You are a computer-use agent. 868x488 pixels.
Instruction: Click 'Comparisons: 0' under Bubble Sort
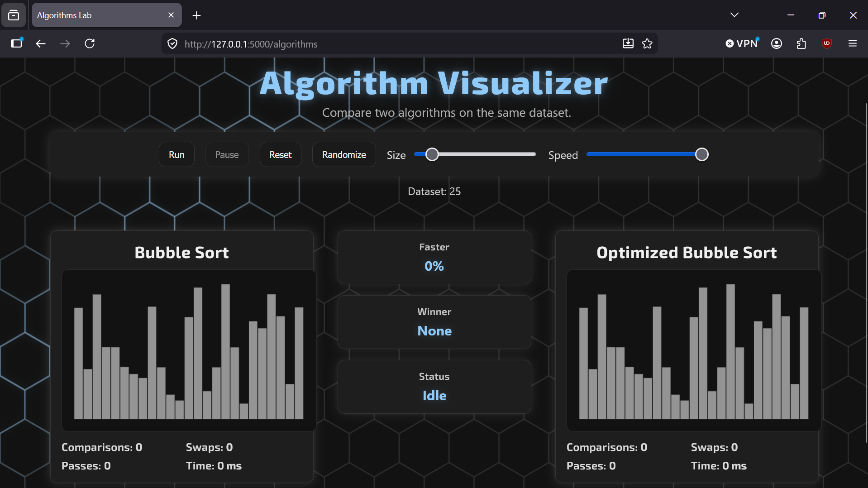[102, 447]
